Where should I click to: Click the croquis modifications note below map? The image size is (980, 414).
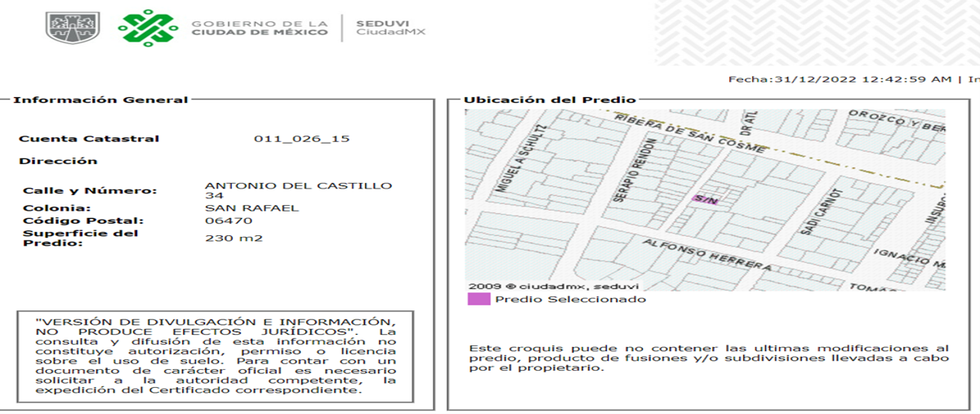[709, 358]
